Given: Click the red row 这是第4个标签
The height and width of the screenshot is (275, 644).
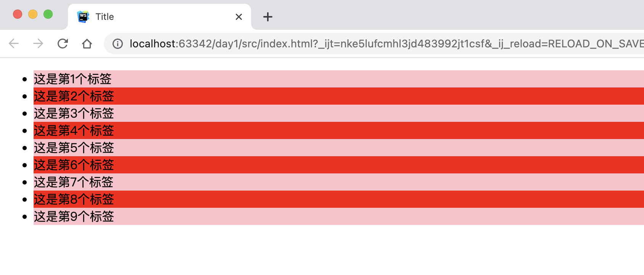Looking at the screenshot, I should pos(74,131).
